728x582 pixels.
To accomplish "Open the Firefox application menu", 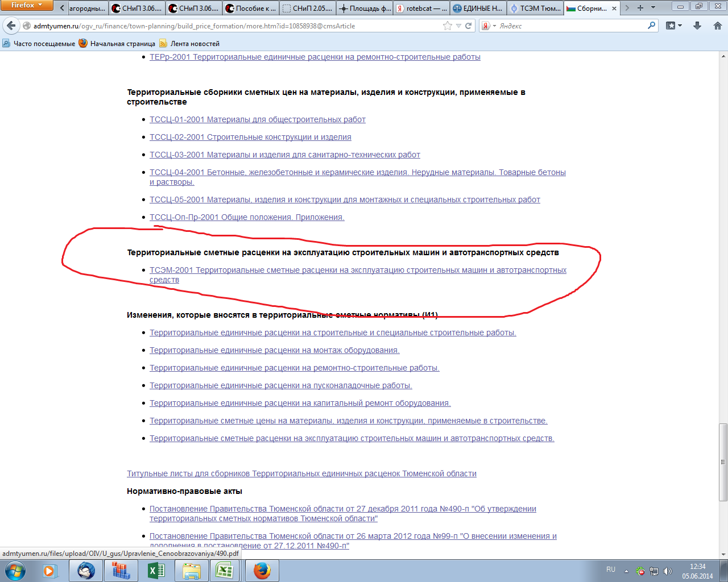I will [26, 6].
